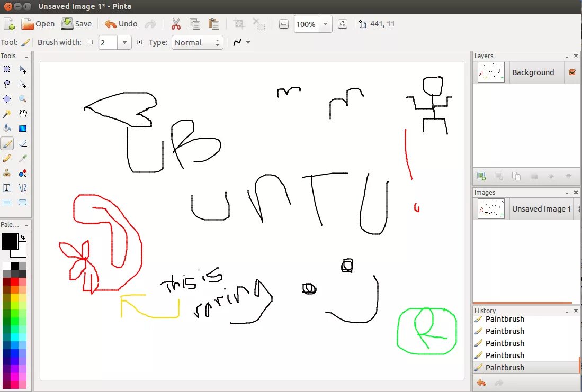Select the Pencil tool

coord(7,158)
